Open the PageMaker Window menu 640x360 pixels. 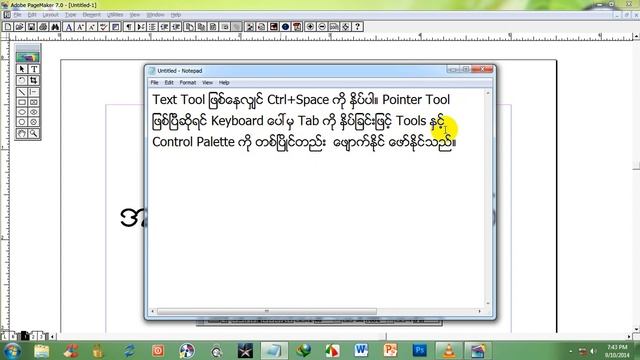pos(156,15)
